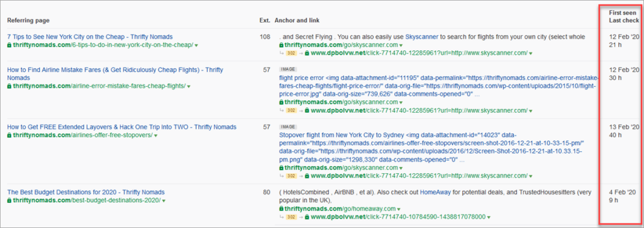Click the Ext. value 57 in the Mistake Fares row
The image size is (644, 228).
point(267,69)
